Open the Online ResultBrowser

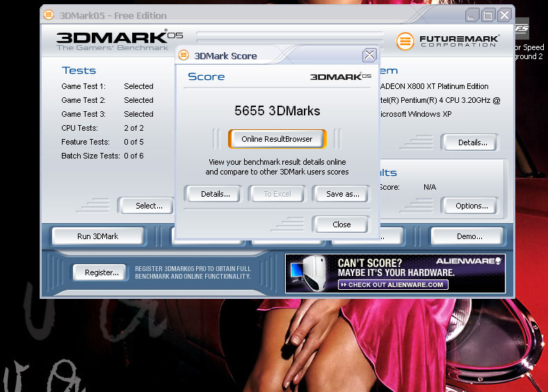coord(277,139)
